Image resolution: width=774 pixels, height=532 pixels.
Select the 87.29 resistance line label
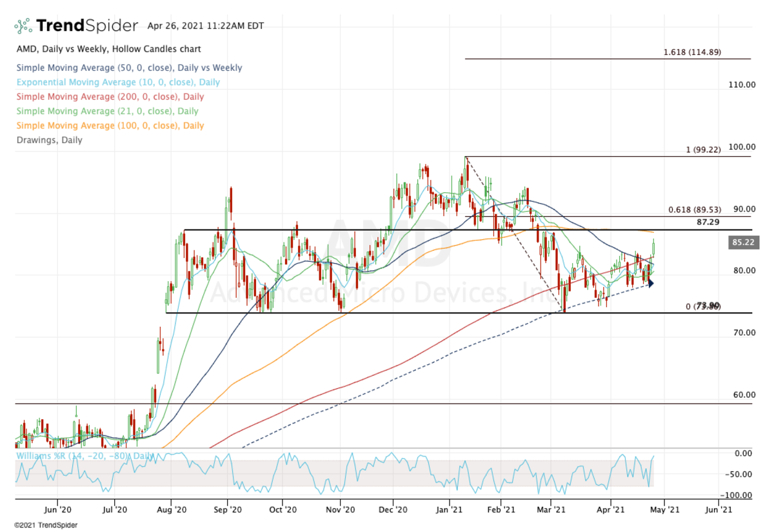(x=708, y=222)
